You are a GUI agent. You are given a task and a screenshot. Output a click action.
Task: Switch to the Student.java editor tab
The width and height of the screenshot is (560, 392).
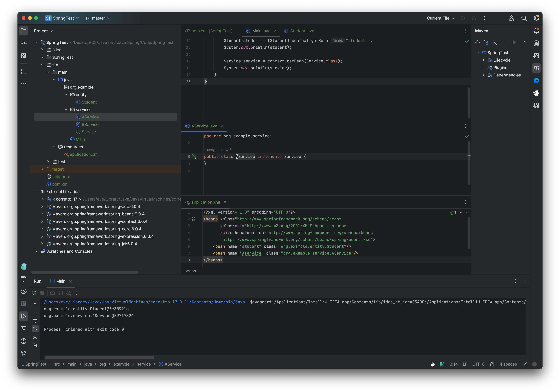[302, 31]
